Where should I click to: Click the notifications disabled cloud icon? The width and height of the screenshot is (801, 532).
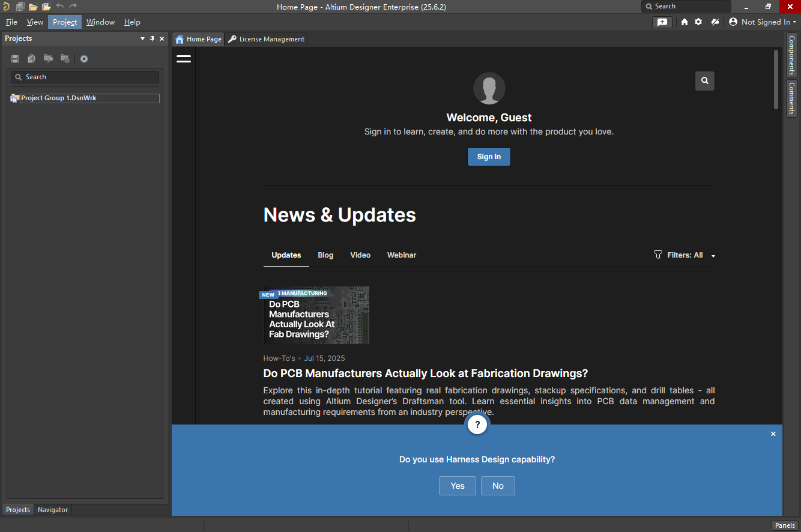pyautogui.click(x=715, y=22)
